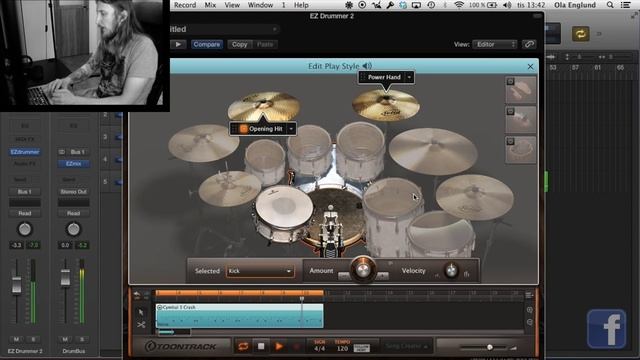The width and height of the screenshot is (640, 360).
Task: Open Read automation mode on DrumBus channel
Action: (73, 213)
